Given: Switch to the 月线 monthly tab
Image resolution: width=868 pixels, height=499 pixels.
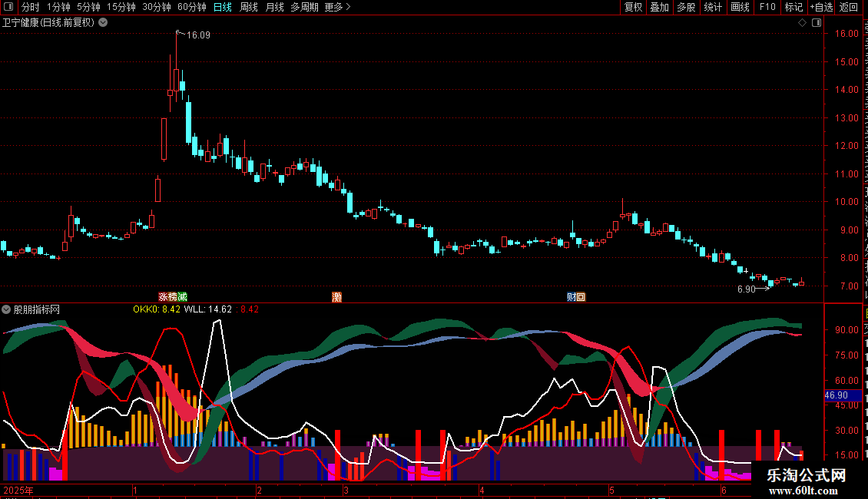Looking at the screenshot, I should coord(274,7).
